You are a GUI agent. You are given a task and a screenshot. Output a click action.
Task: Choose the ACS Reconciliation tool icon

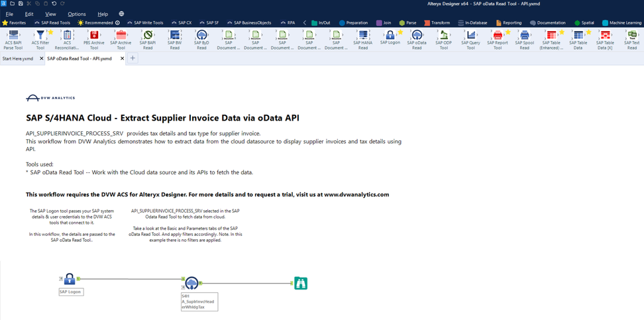pyautogui.click(x=67, y=35)
